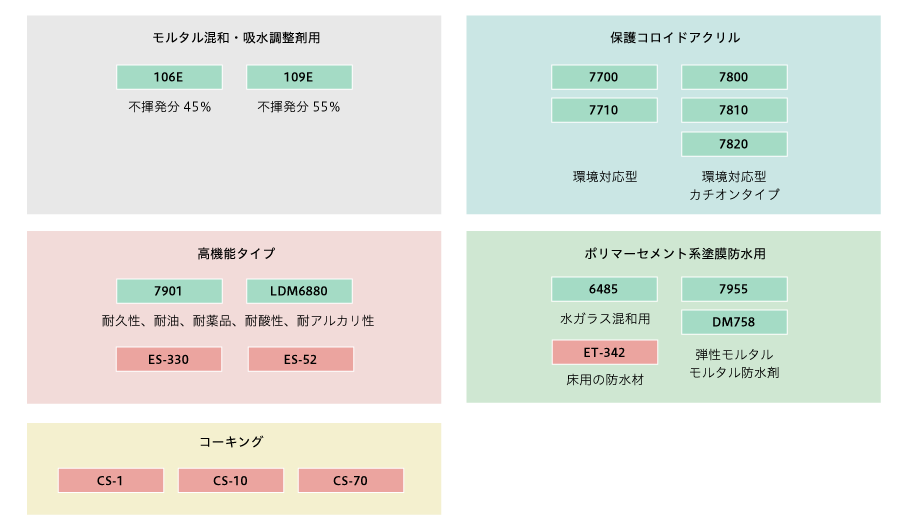This screenshot has width=910, height=530.
Task: Click the 7800 product label
Action: [734, 77]
